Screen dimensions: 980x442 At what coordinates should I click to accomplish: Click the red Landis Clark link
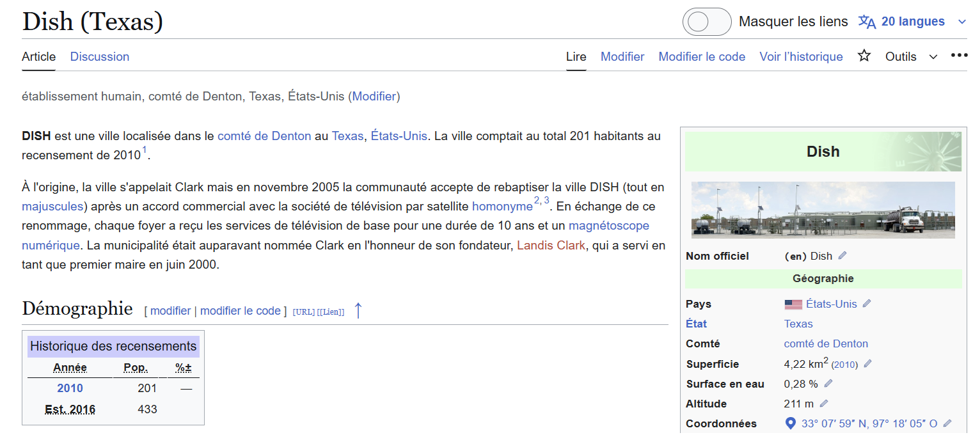[x=551, y=245]
